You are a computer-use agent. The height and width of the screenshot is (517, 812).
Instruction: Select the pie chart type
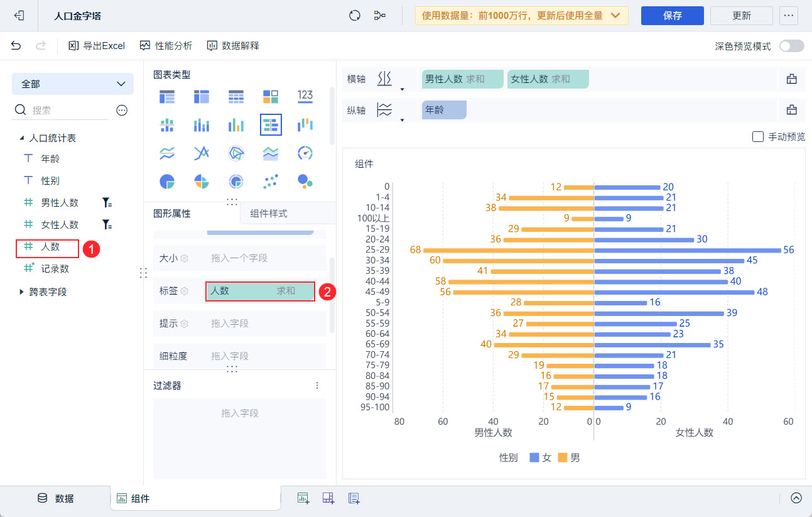[167, 182]
